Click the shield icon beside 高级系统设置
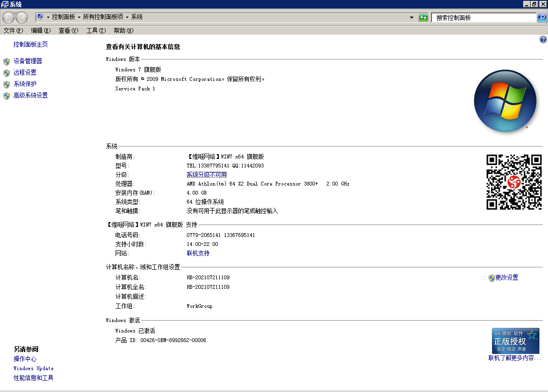The width and height of the screenshot is (548, 392). 7,96
